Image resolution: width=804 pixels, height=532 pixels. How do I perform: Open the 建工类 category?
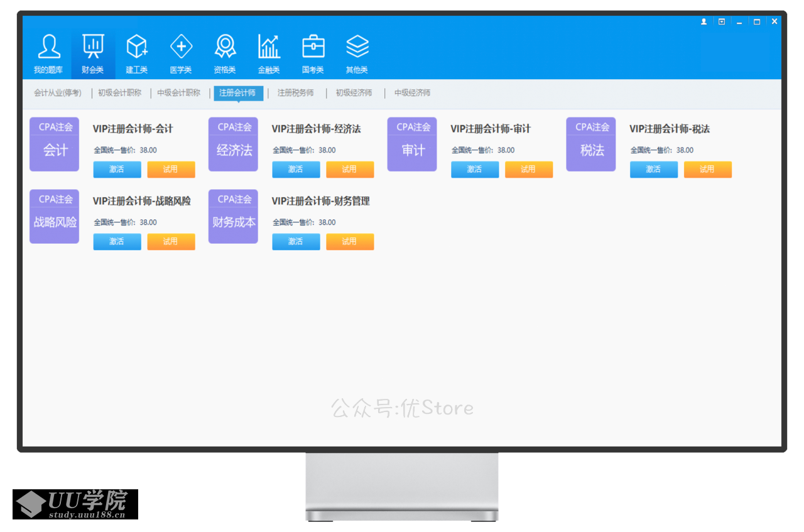pyautogui.click(x=137, y=54)
